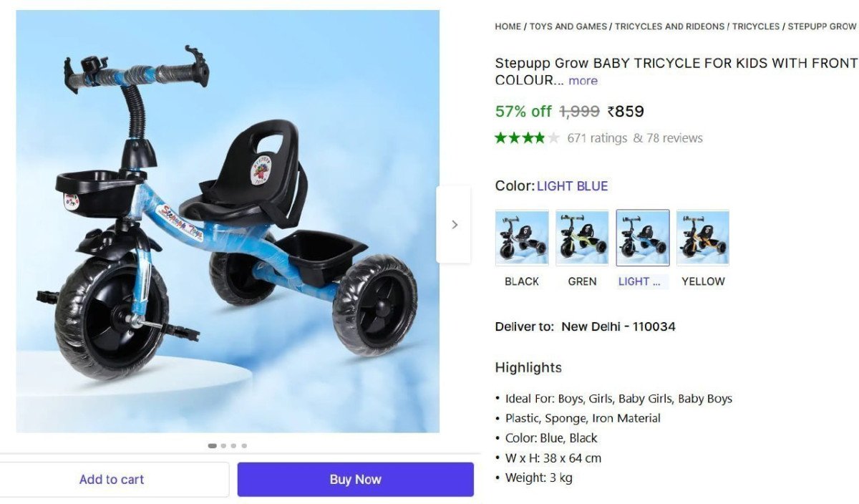Click the Buy Now button
Image resolution: width=859 pixels, height=504 pixels.
coord(356,480)
